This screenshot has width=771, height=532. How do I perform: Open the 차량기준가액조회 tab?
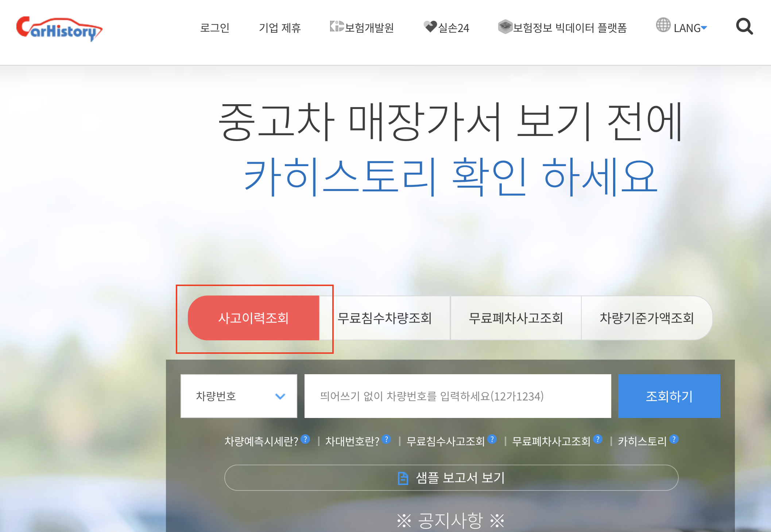647,318
